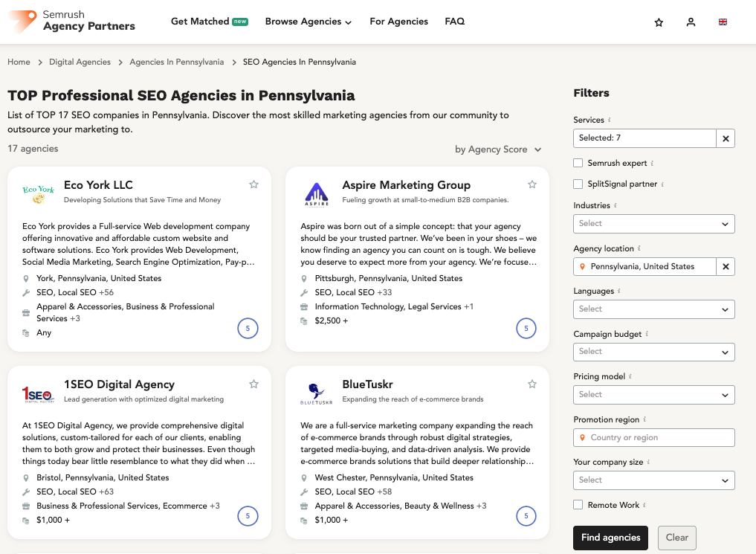Remove Pennsylvania agency location filter
756x554 pixels.
point(726,267)
